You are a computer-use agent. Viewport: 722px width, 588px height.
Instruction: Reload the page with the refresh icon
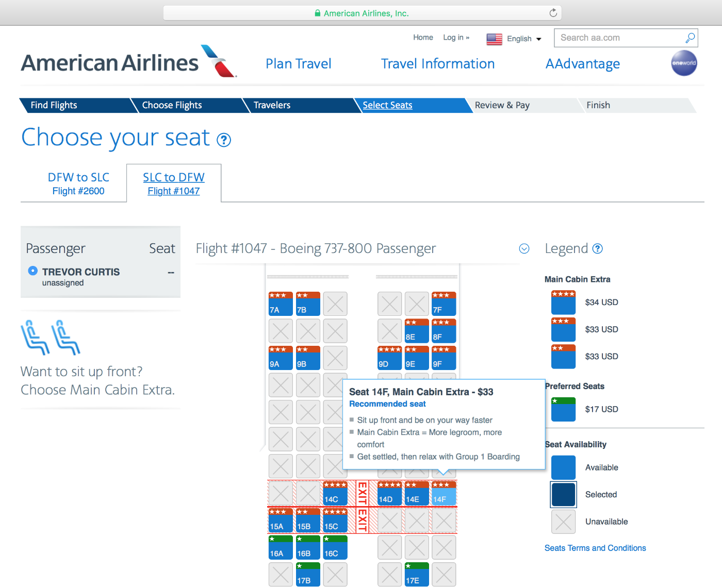pyautogui.click(x=553, y=13)
